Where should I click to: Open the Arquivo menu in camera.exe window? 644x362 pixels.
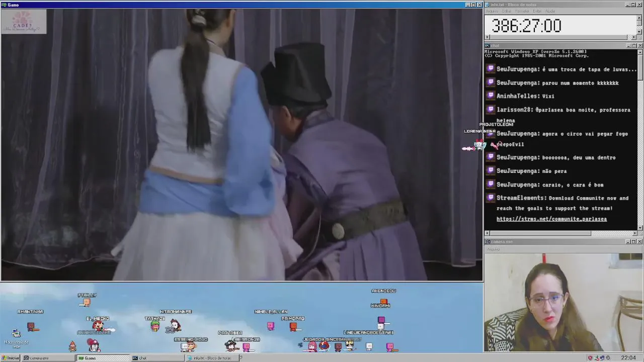pyautogui.click(x=493, y=249)
